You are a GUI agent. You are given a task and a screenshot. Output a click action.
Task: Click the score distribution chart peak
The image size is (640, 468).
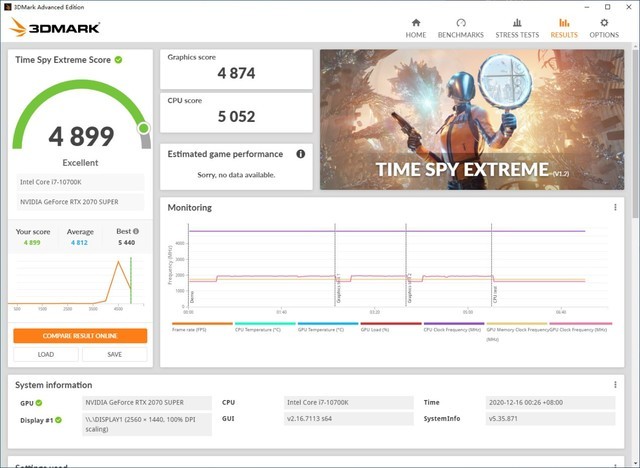[118, 262]
